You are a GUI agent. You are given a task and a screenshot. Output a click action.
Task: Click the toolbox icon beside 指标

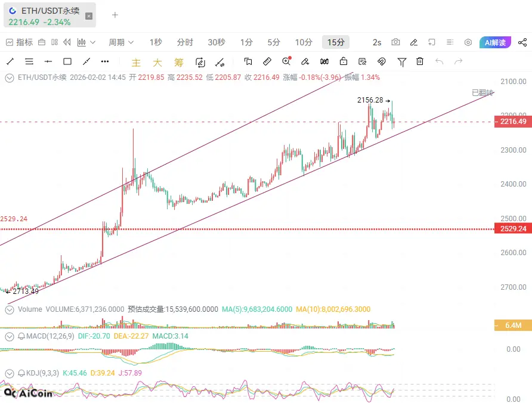pyautogui.click(x=42, y=42)
